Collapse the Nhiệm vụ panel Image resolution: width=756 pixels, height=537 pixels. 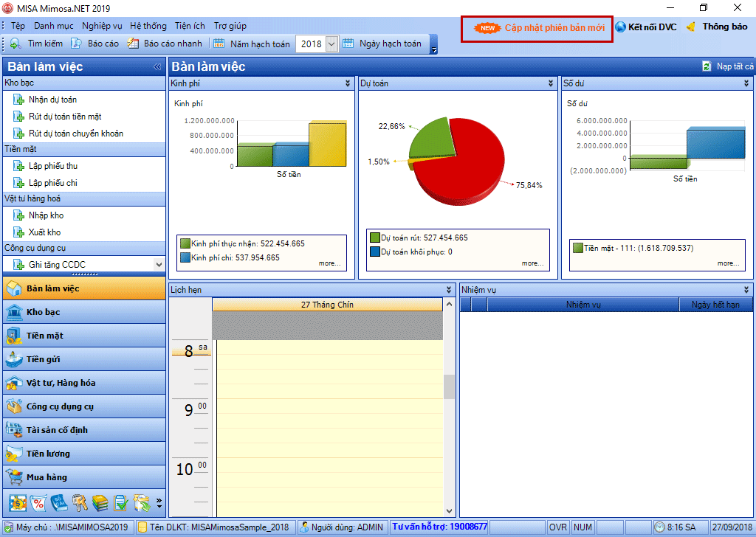point(746,290)
